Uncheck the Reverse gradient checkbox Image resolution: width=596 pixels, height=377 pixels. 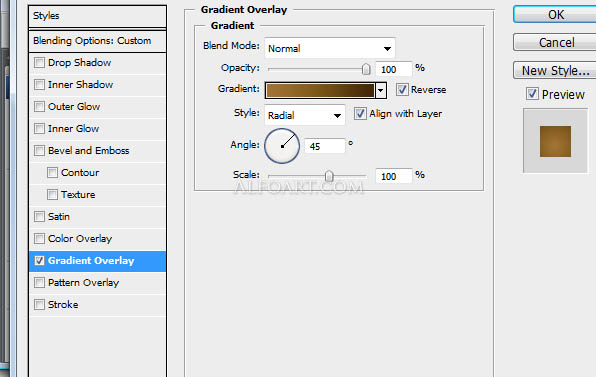(x=402, y=90)
